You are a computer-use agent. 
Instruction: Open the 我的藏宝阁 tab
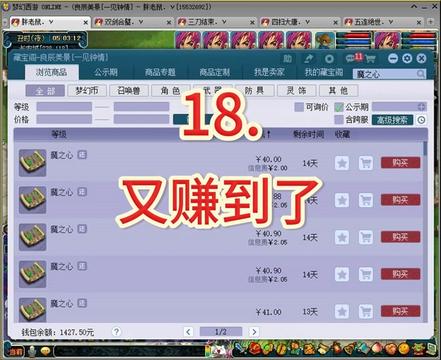coord(324,72)
